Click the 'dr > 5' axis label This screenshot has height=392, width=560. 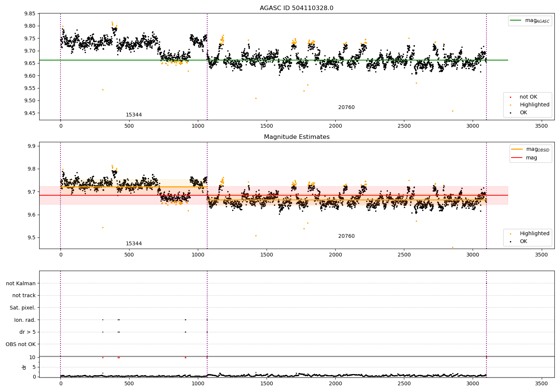tap(27, 332)
